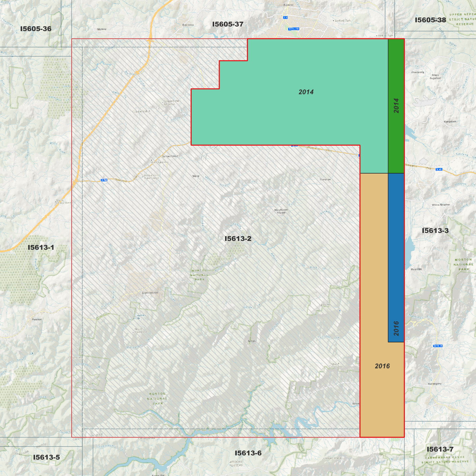
Task: Click the I5605-36 tile label
Action: pyautogui.click(x=36, y=29)
